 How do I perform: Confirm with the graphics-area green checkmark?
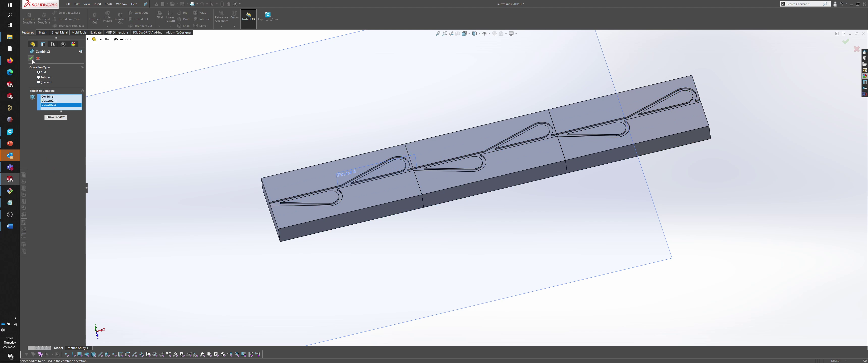[x=846, y=42]
